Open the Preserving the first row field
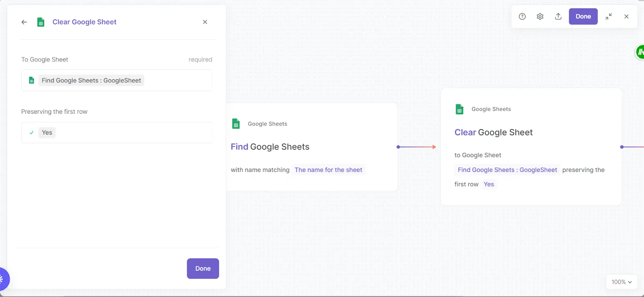 pos(117,133)
